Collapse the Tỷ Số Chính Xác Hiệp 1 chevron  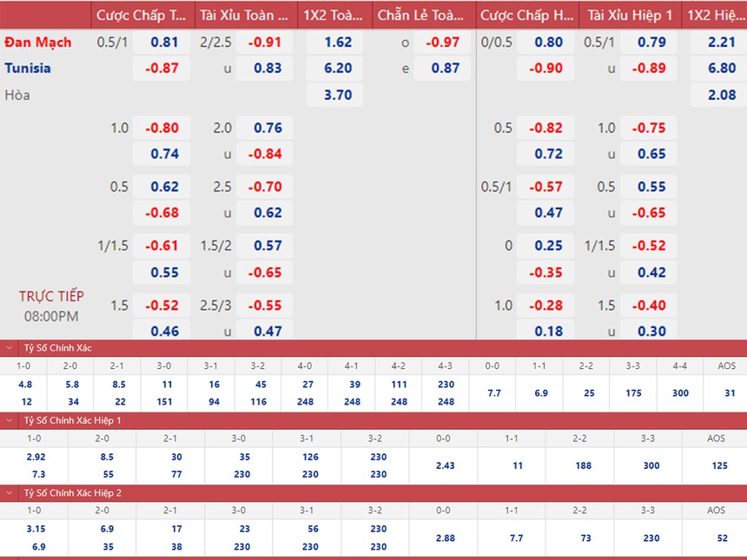[10, 420]
